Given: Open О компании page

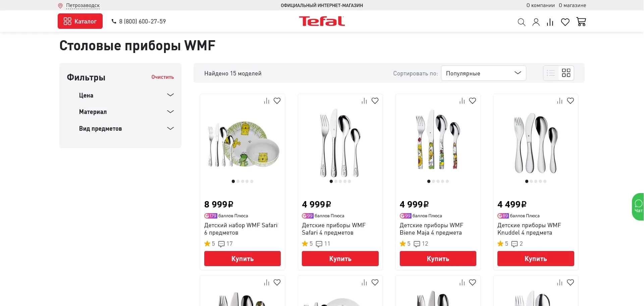Looking at the screenshot, I should pos(540,5).
